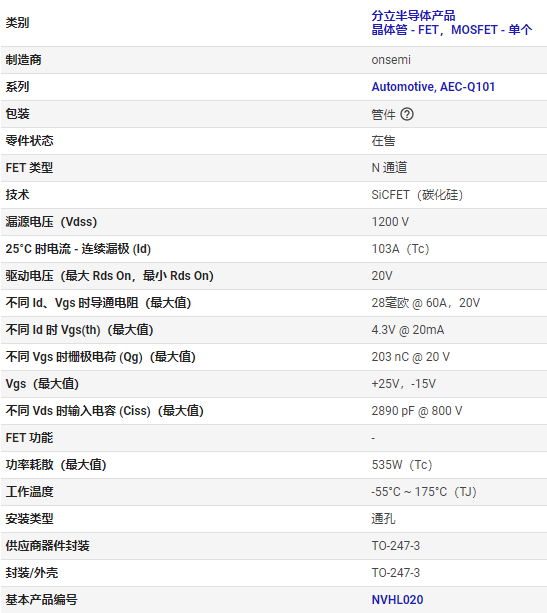This screenshot has width=547, height=613.
Task: Click the N 通道 FET type value
Action: (389, 168)
